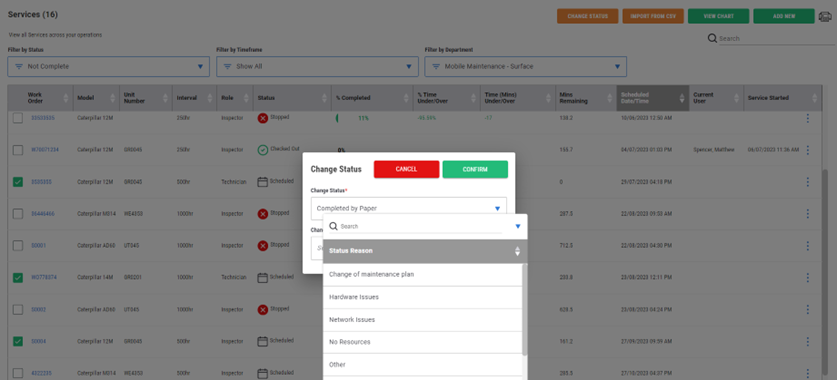Image resolution: width=837 pixels, height=380 pixels.
Task: Click the red Stopped icon for 33533535
Action: [x=263, y=118]
